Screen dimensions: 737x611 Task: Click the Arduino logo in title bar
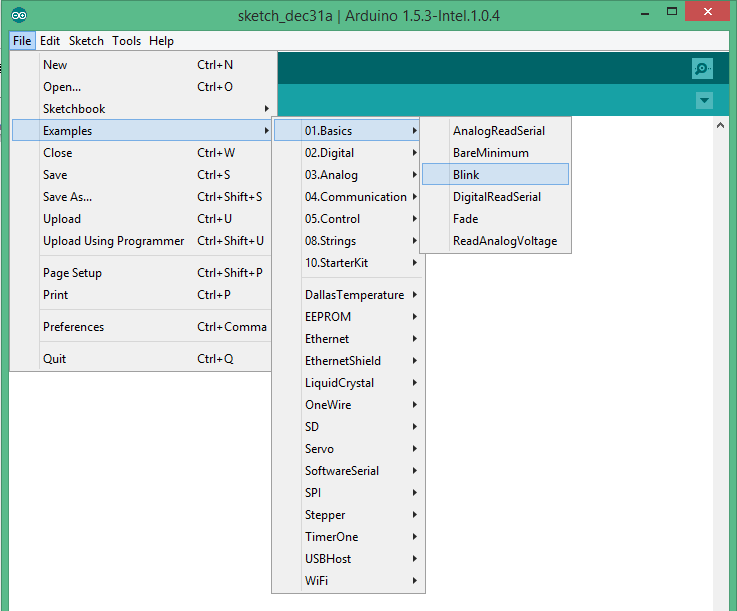coord(19,16)
